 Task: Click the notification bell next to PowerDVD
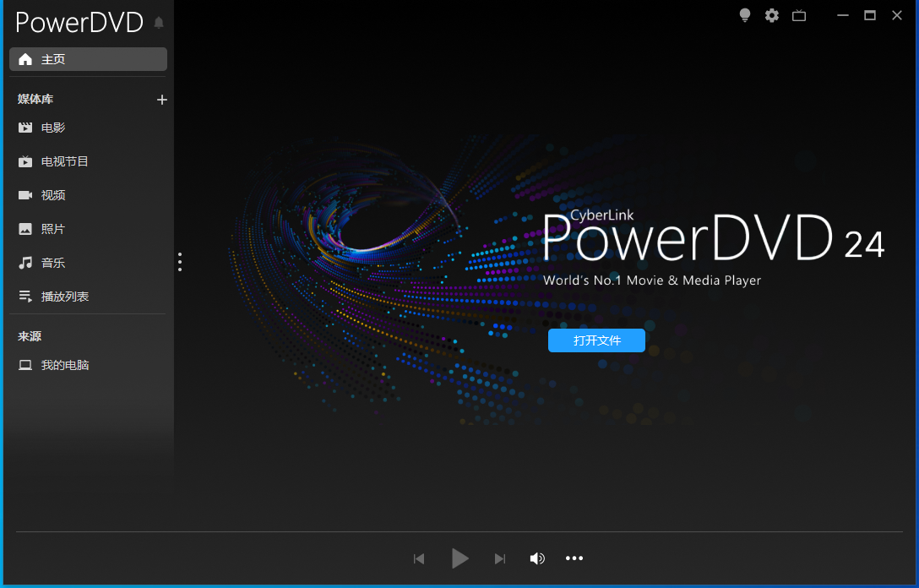pyautogui.click(x=158, y=23)
